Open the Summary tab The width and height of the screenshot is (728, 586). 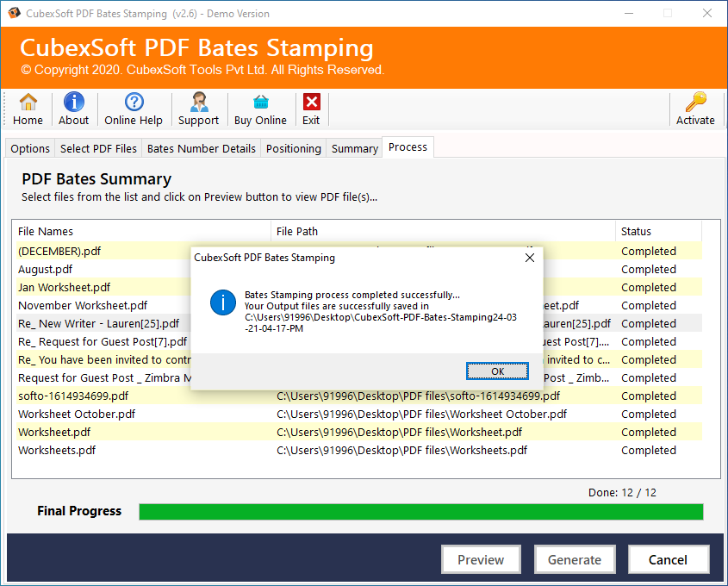pos(355,148)
